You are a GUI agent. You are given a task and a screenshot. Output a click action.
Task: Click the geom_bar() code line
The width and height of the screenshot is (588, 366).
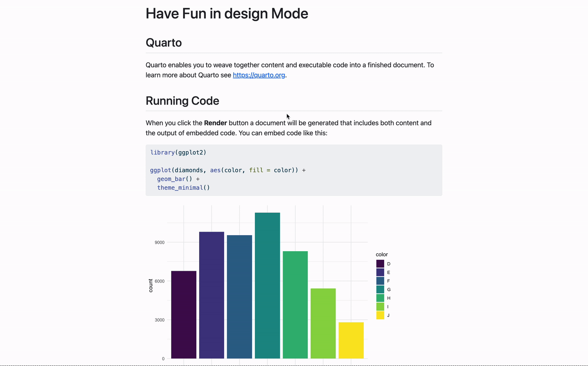pyautogui.click(x=178, y=179)
